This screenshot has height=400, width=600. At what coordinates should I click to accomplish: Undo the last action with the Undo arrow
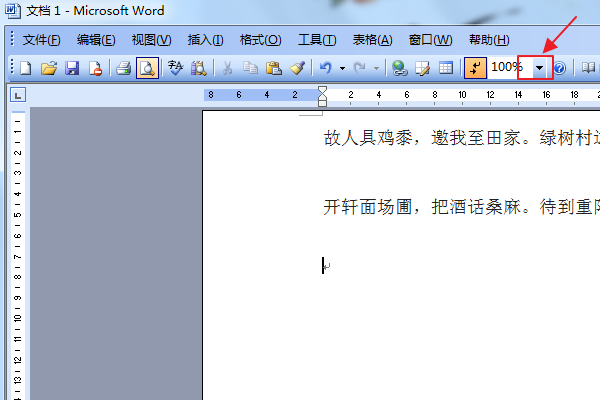[x=326, y=68]
